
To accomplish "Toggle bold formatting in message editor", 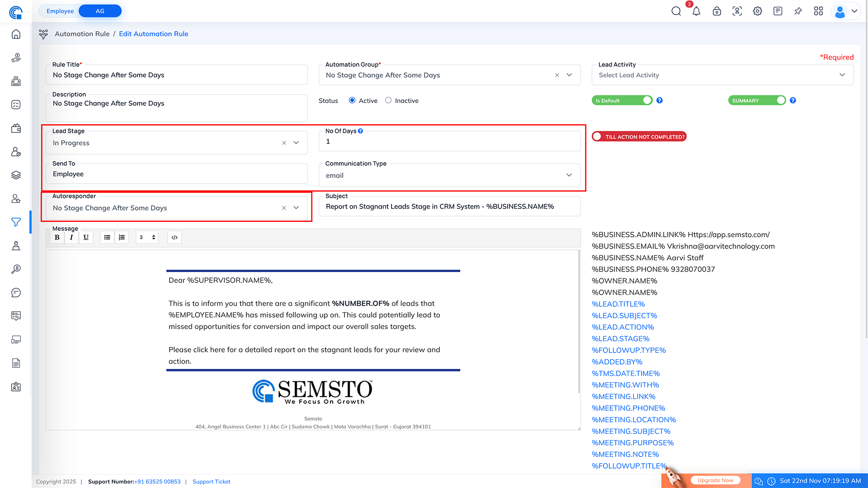I will (x=57, y=237).
